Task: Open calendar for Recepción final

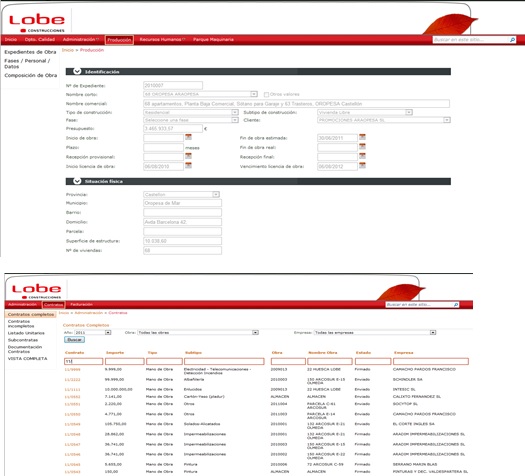Action: (x=362, y=156)
